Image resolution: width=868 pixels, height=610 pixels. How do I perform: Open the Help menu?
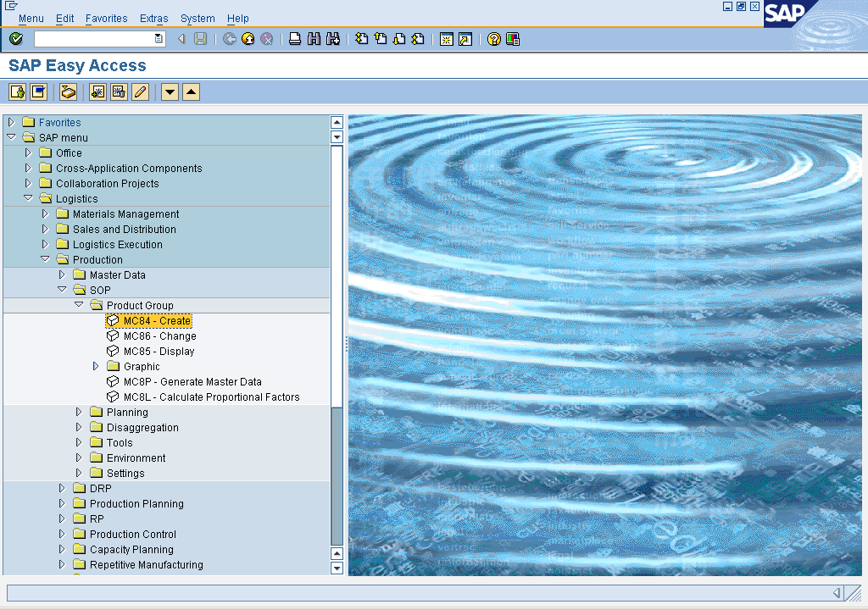[238, 19]
